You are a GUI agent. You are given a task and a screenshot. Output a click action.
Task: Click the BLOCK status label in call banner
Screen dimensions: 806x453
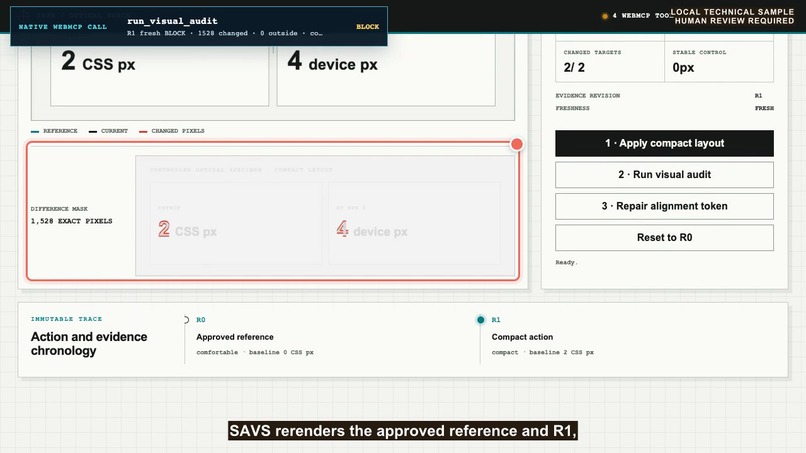(368, 27)
